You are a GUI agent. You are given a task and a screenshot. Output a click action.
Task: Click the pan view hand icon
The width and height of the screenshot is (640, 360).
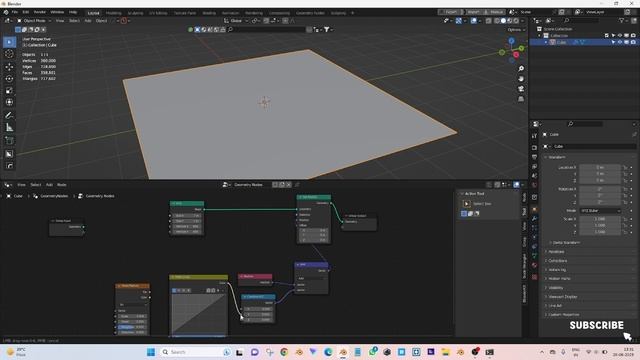click(x=521, y=79)
